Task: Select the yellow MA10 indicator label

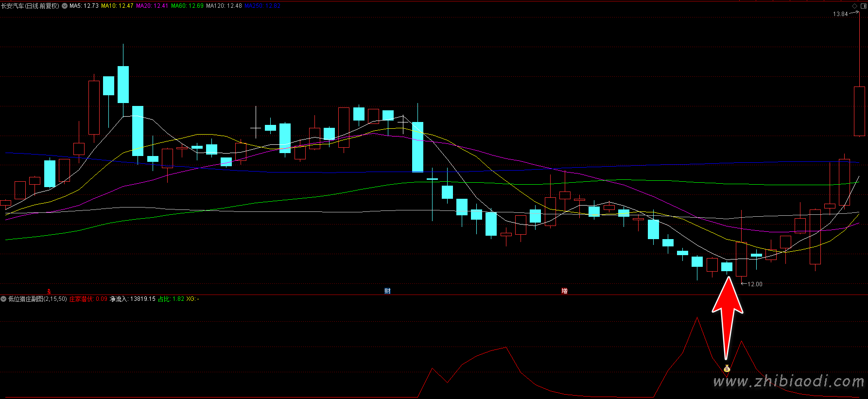Action: (117, 6)
